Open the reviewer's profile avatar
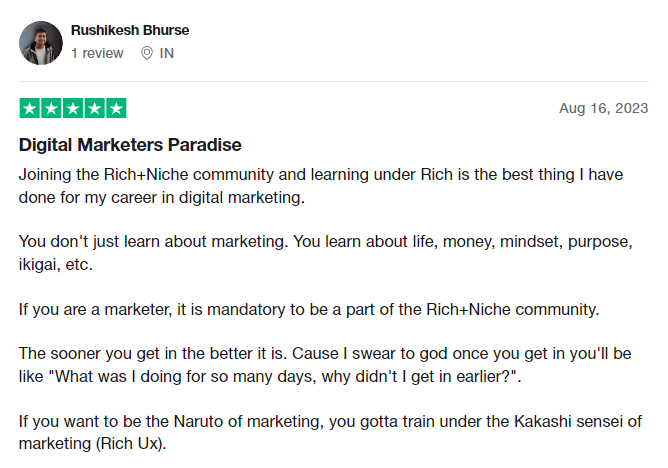Screen dimensions: 668x468 (x=39, y=41)
